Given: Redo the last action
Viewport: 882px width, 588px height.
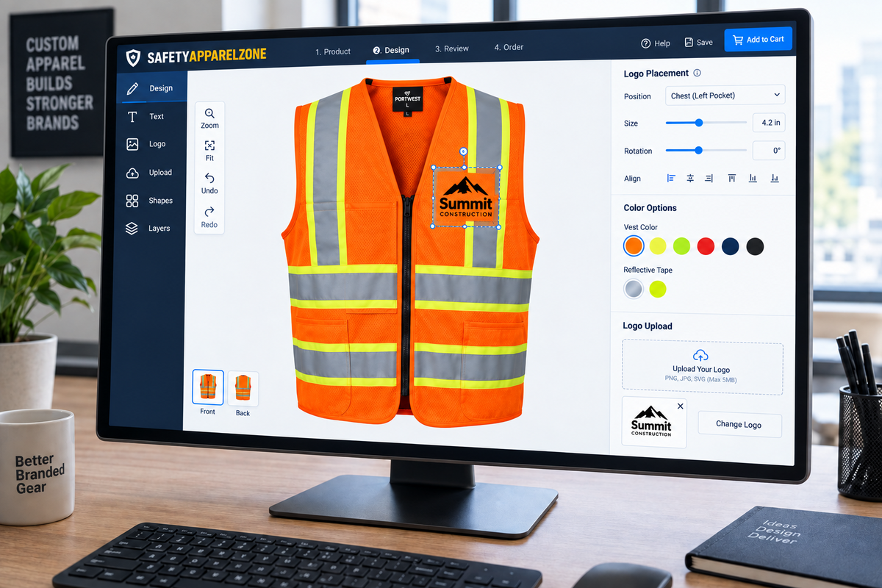Looking at the screenshot, I should [x=209, y=217].
